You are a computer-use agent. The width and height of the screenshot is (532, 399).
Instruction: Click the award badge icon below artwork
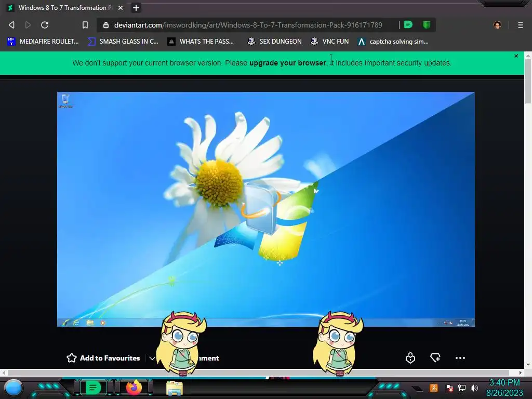(410, 358)
